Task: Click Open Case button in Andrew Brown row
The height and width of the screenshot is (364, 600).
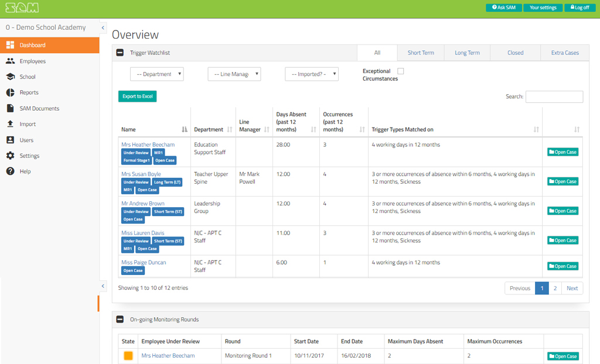Action: pyautogui.click(x=562, y=211)
